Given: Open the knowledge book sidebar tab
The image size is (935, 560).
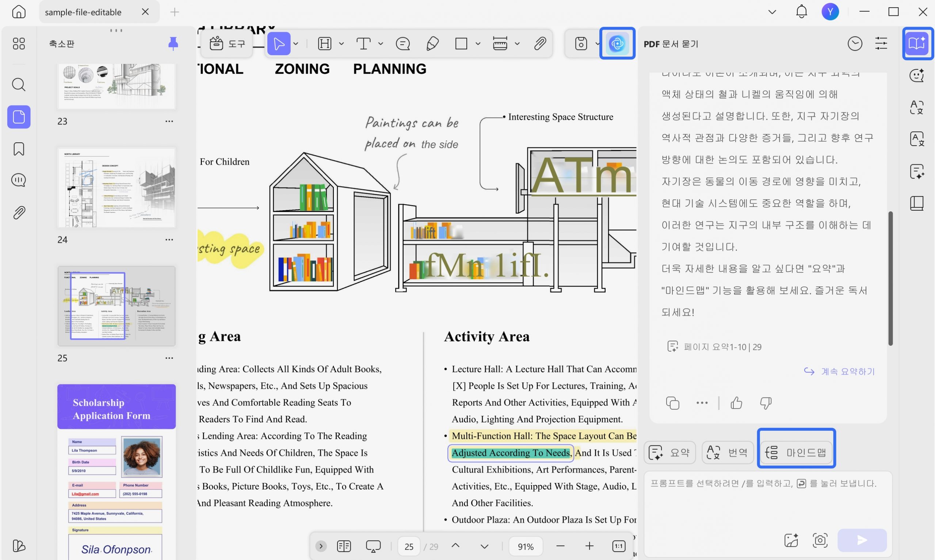Looking at the screenshot, I should click(917, 203).
